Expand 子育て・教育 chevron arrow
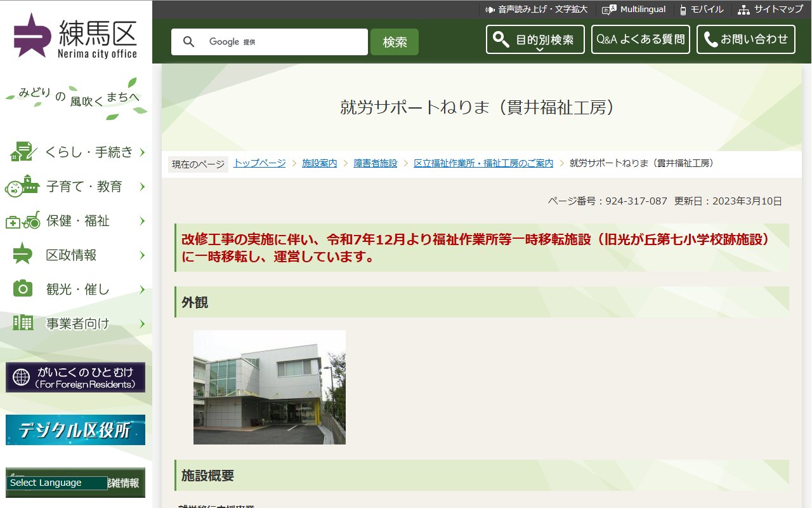The height and width of the screenshot is (508, 812). (x=142, y=187)
